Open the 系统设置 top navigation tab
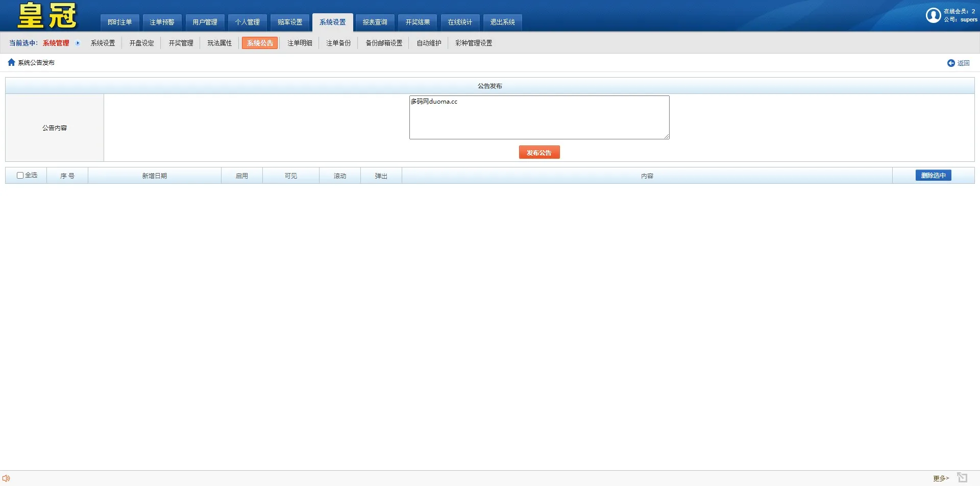 point(332,22)
